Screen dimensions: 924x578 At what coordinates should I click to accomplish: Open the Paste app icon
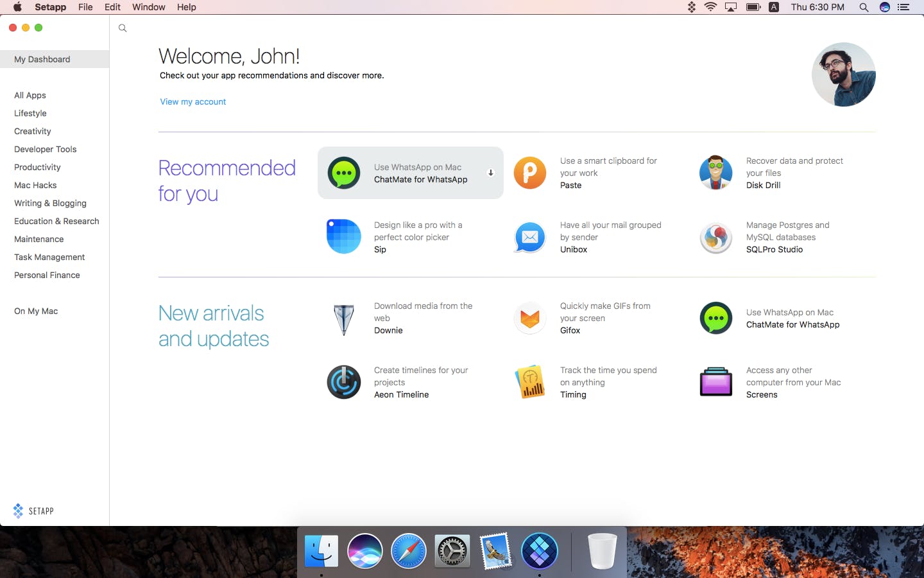tap(530, 173)
